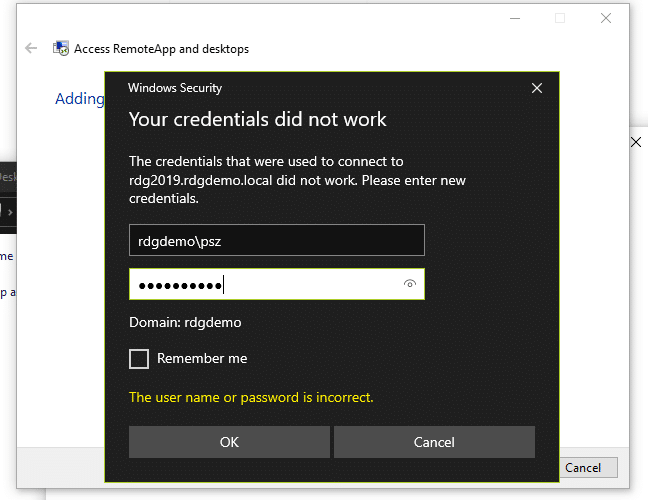Focus the rdgdemo\psz username field
The image size is (648, 500).
pyautogui.click(x=277, y=240)
